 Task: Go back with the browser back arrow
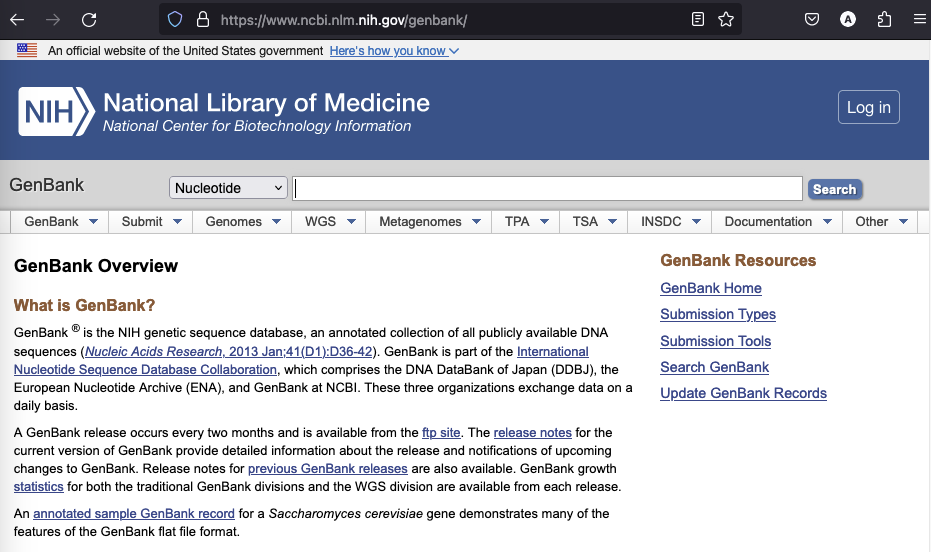pos(17,20)
